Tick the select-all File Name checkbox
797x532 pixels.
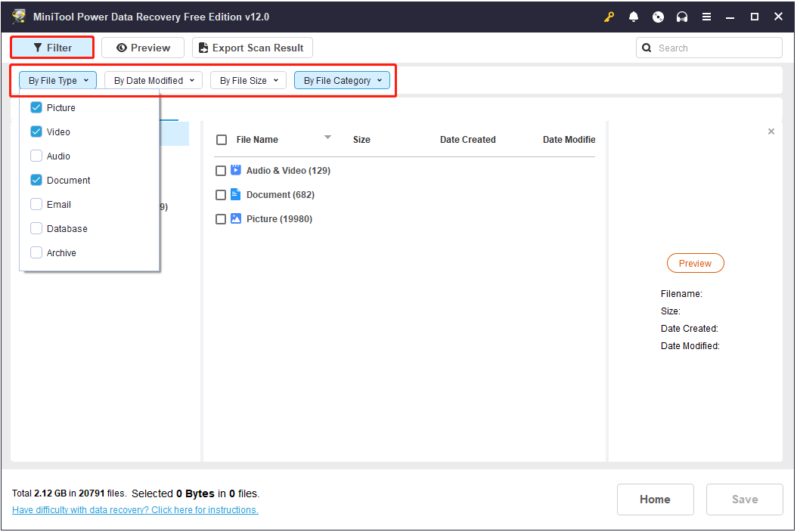coord(222,140)
